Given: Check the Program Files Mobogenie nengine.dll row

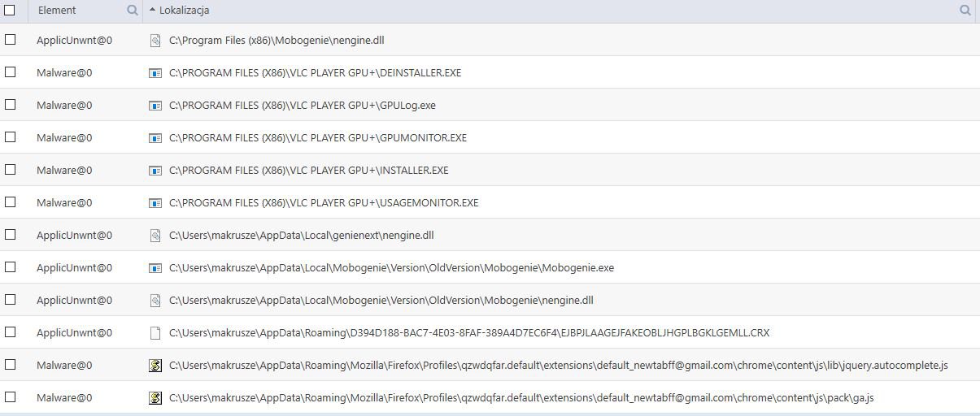Looking at the screenshot, I should coord(10,40).
